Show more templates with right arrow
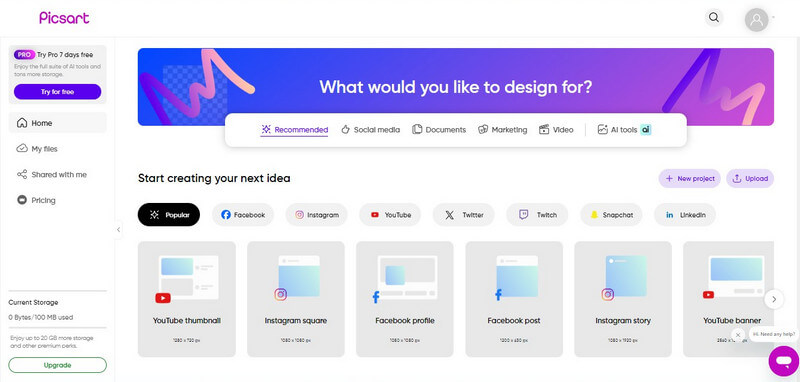 pyautogui.click(x=774, y=299)
